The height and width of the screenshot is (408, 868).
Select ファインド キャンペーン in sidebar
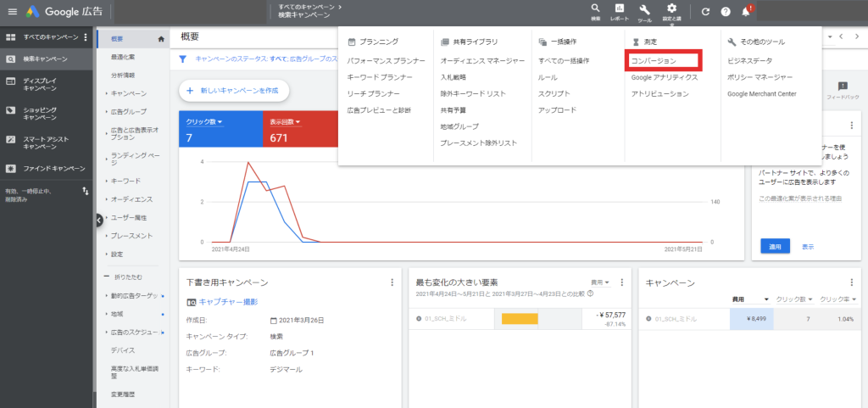(x=46, y=168)
